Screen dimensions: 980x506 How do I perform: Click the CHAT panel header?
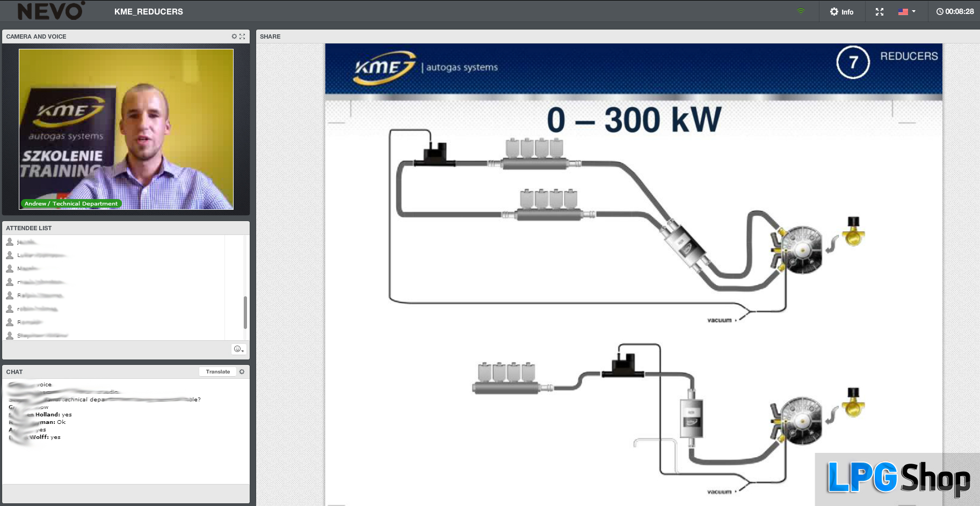pyautogui.click(x=14, y=372)
